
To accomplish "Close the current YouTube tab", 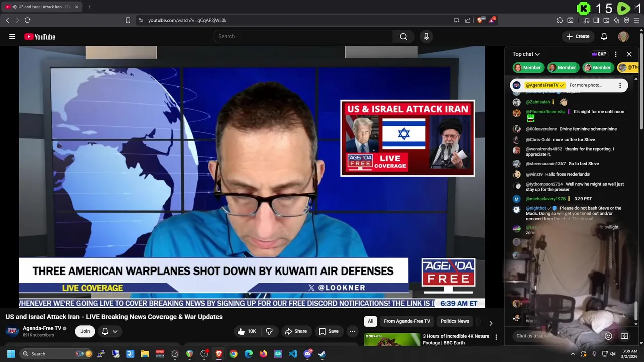I will coord(76,7).
